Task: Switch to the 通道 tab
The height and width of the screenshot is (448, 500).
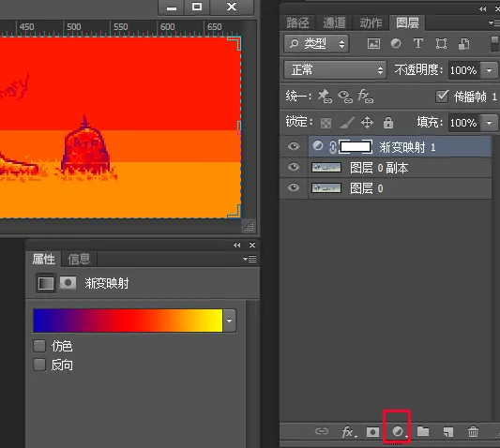Action: [x=334, y=22]
